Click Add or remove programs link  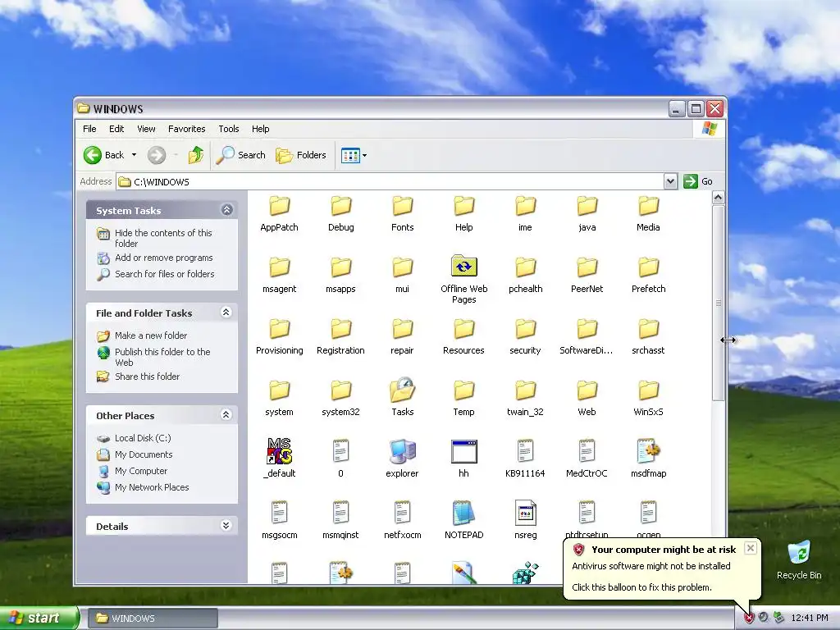click(x=163, y=258)
